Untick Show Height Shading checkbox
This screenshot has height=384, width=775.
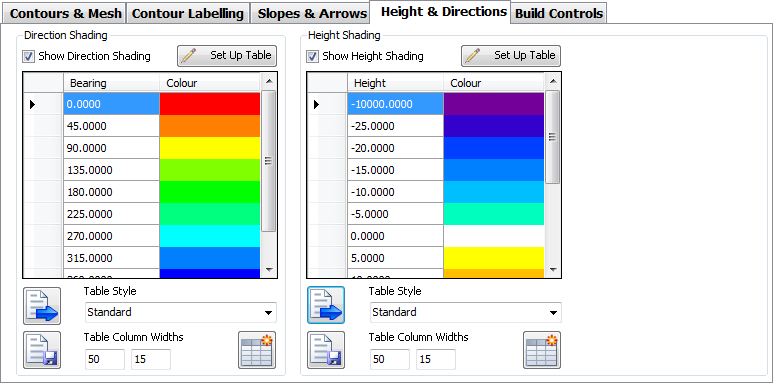[x=312, y=56]
